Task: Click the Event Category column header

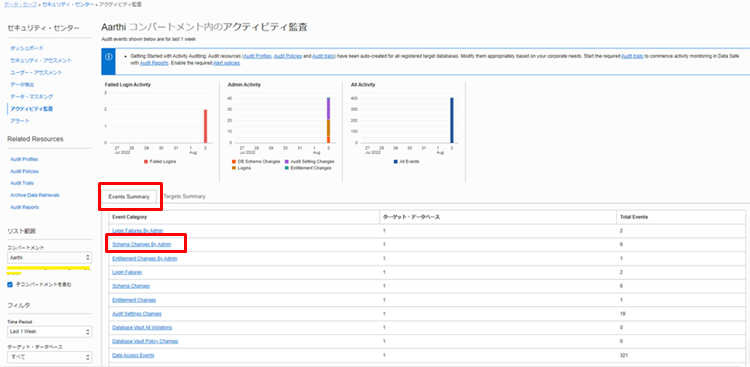Action: tap(130, 217)
